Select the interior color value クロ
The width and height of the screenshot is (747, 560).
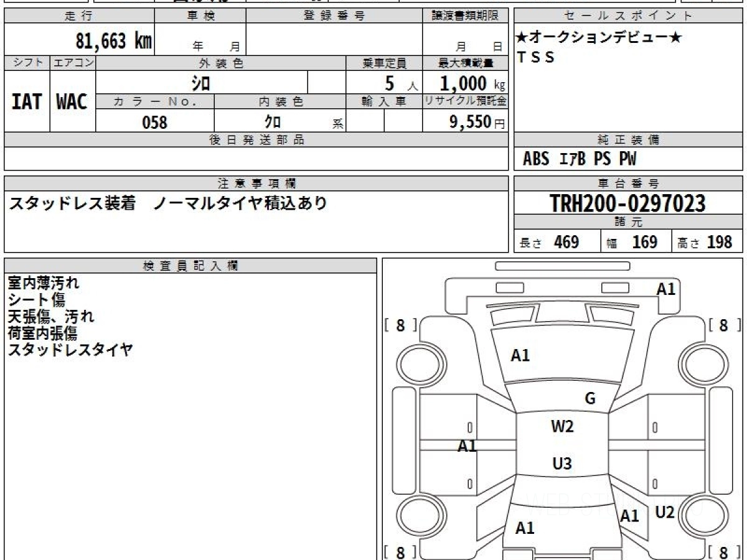click(273, 121)
